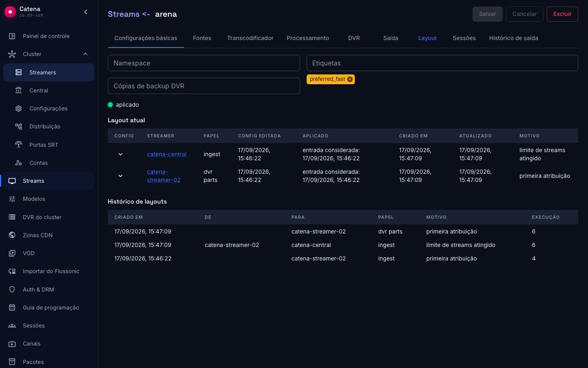Viewport: 588px width, 368px height.
Task: Click the Painel de controle icon
Action: coord(12,36)
